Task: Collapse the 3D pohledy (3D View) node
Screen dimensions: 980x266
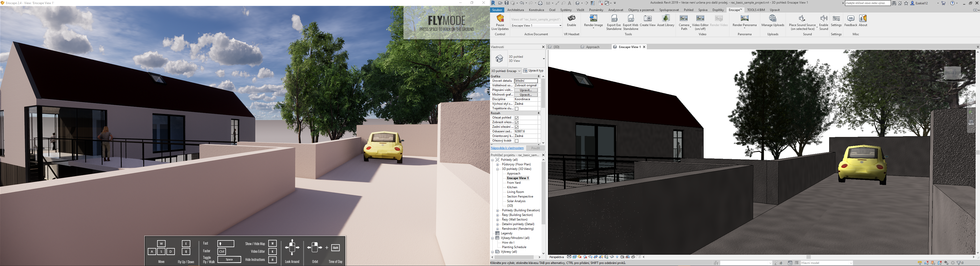Action: [498, 169]
